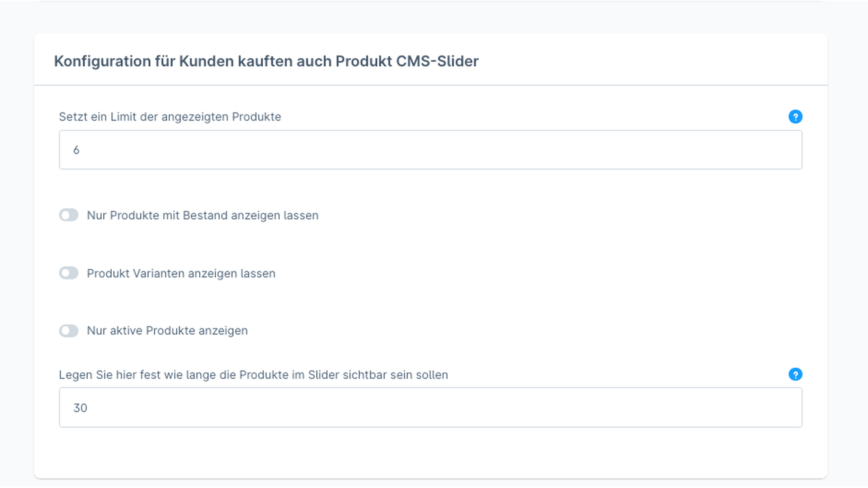
Task: Toggle 'Produkt Varianten anzeigen lassen' switch
Action: coord(69,273)
